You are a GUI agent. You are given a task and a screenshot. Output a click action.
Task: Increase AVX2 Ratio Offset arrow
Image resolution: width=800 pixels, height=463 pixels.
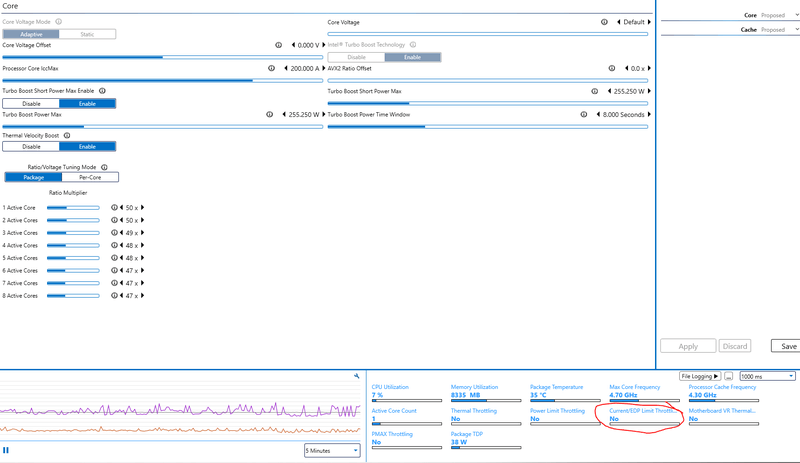coord(649,68)
